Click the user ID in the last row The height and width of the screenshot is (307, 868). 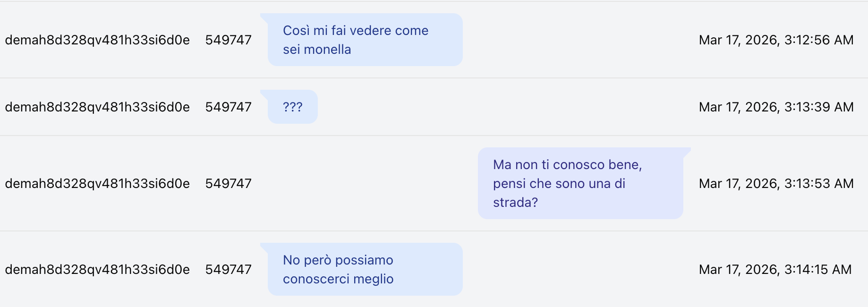coord(97,270)
